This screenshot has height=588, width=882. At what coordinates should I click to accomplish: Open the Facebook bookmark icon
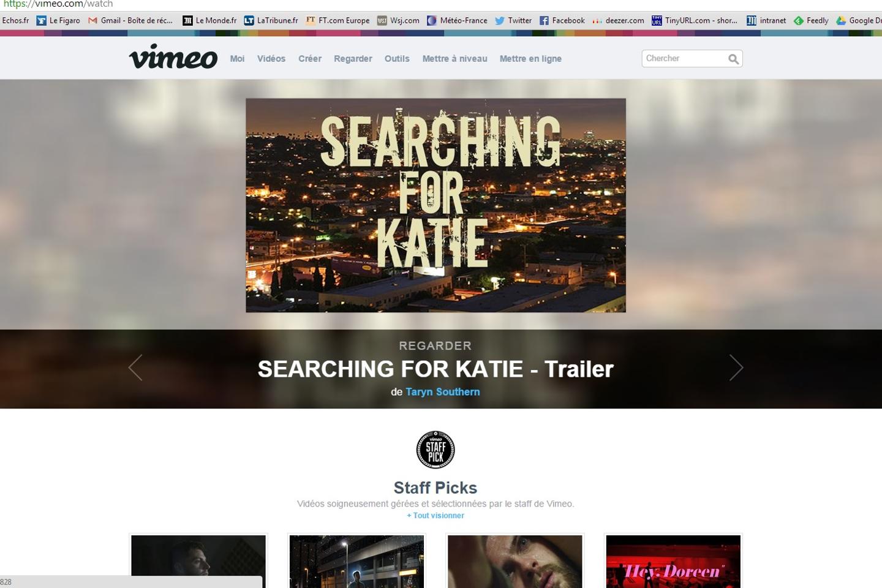(544, 20)
